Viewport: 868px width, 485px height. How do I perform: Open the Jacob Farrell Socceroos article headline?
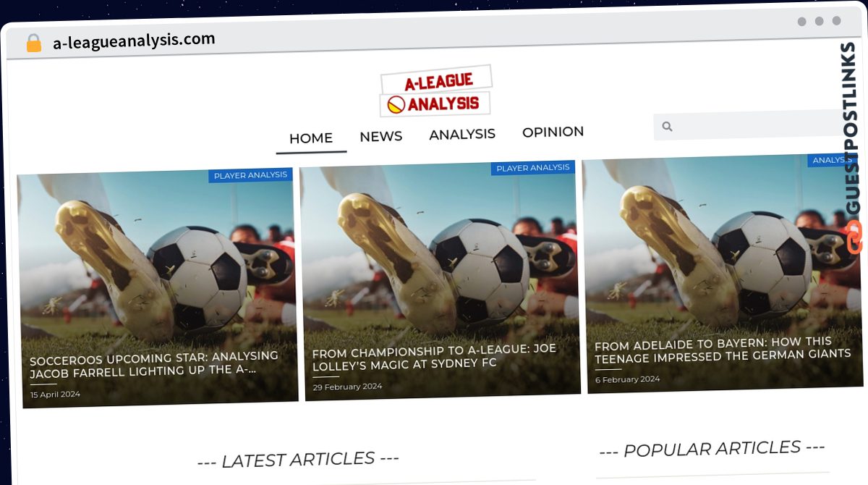point(154,365)
